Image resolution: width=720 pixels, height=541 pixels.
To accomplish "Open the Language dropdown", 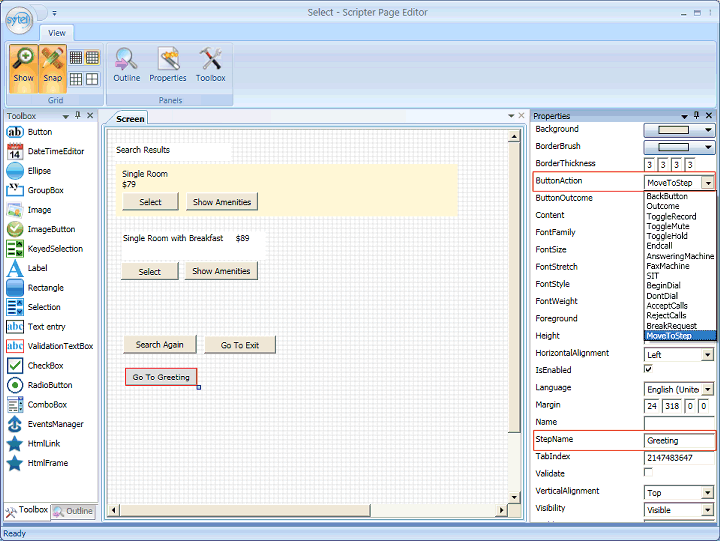I will 707,389.
